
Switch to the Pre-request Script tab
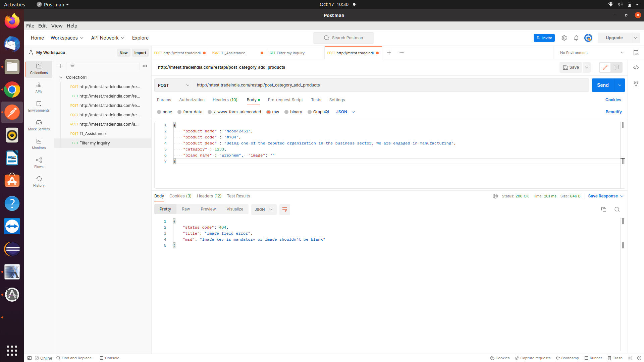pos(285,100)
